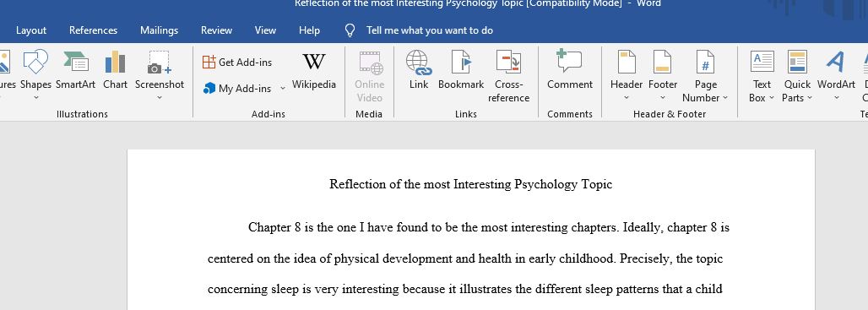Expand the Header dropdown arrow

tap(627, 97)
